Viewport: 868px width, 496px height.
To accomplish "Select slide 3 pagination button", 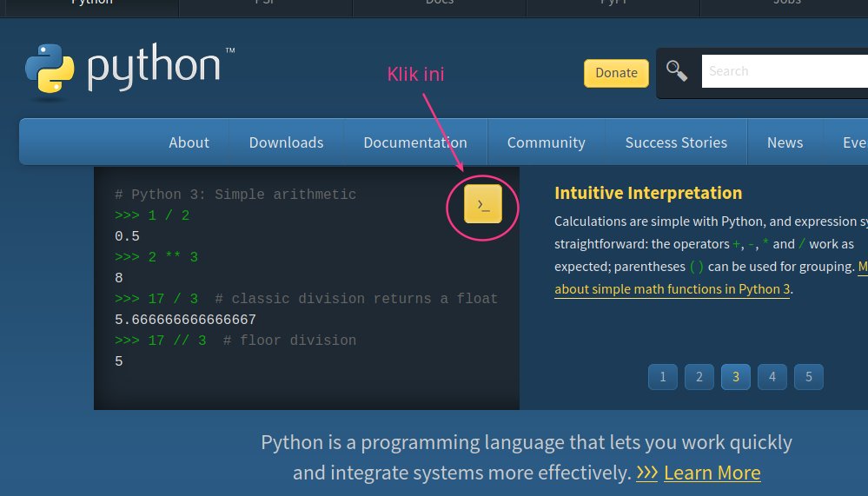I will (x=736, y=377).
